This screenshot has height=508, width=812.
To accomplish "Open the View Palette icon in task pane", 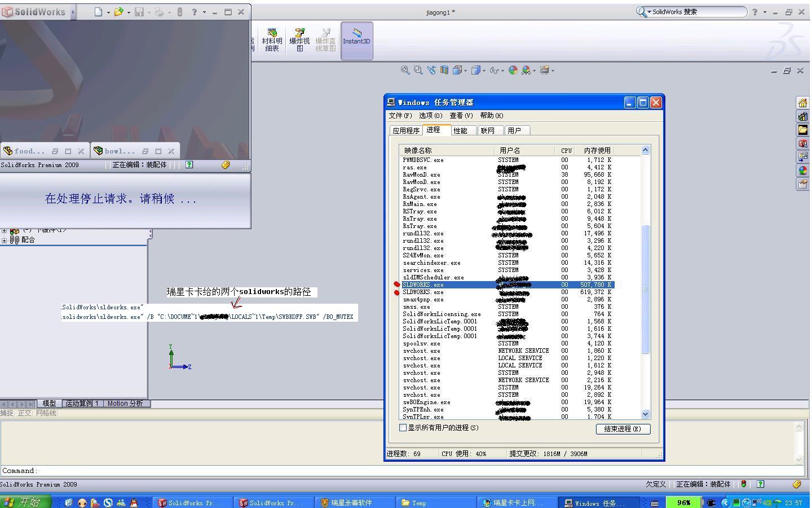I will point(802,157).
